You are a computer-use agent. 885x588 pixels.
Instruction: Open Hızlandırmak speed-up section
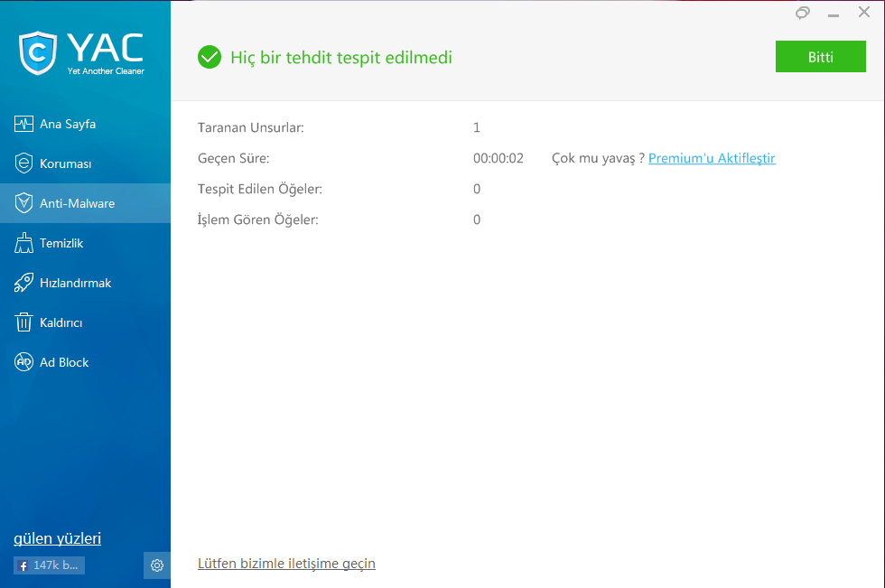[85, 283]
